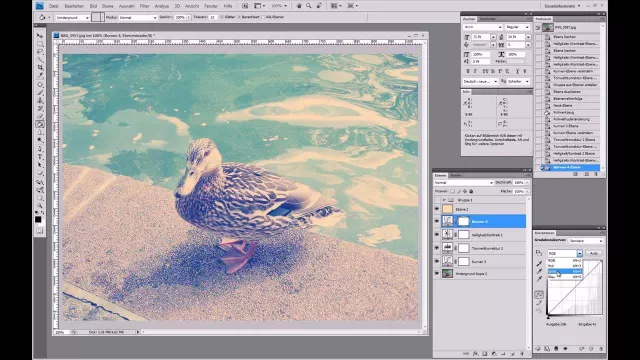Select the Move tool in toolbox

coord(40,36)
